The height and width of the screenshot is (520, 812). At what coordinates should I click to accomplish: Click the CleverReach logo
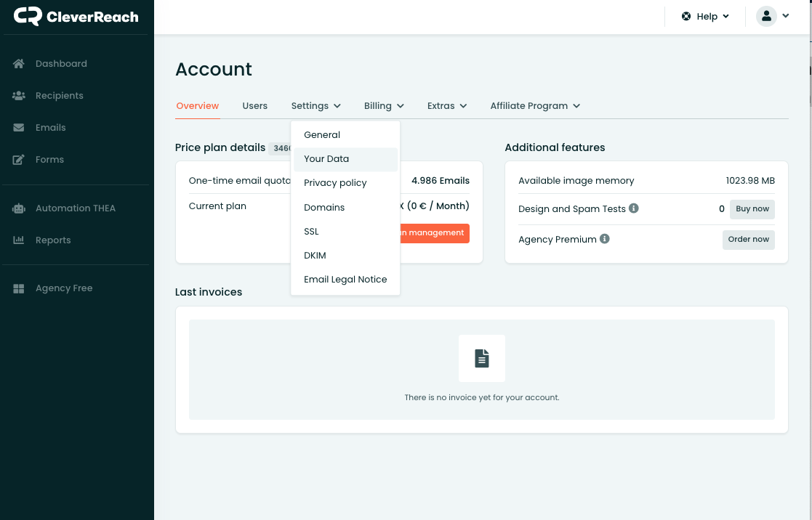[75, 16]
